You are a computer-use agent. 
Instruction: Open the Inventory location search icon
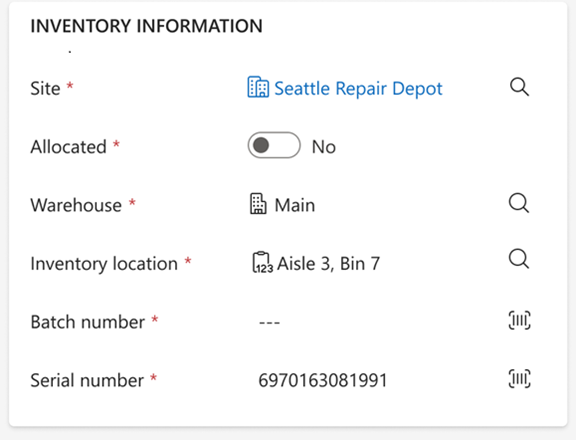[x=519, y=259]
